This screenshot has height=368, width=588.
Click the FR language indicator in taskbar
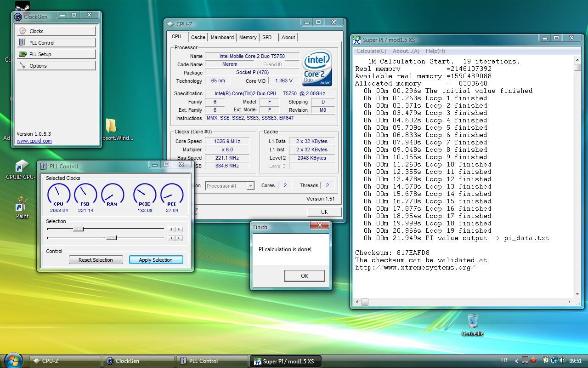click(x=504, y=361)
